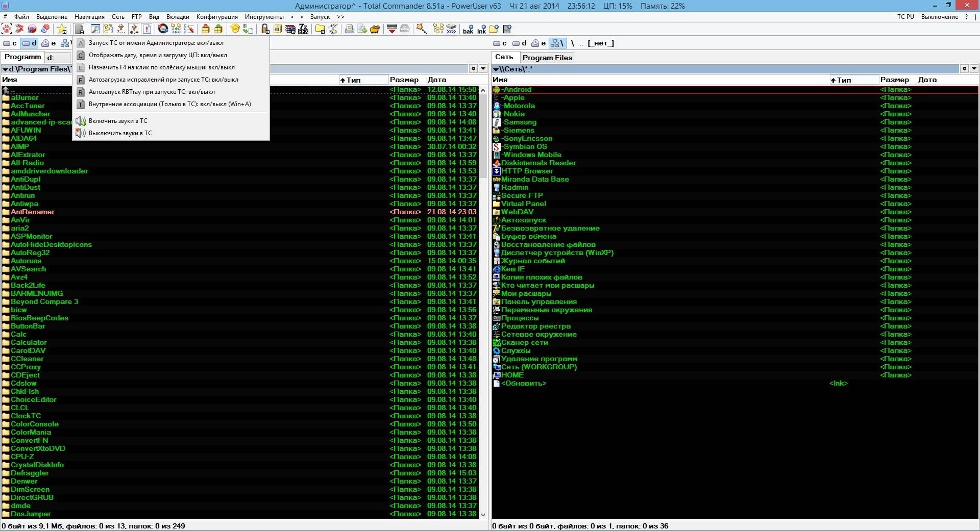This screenshot has height=531, width=980.
Task: Open the Навигация menu
Action: click(89, 17)
